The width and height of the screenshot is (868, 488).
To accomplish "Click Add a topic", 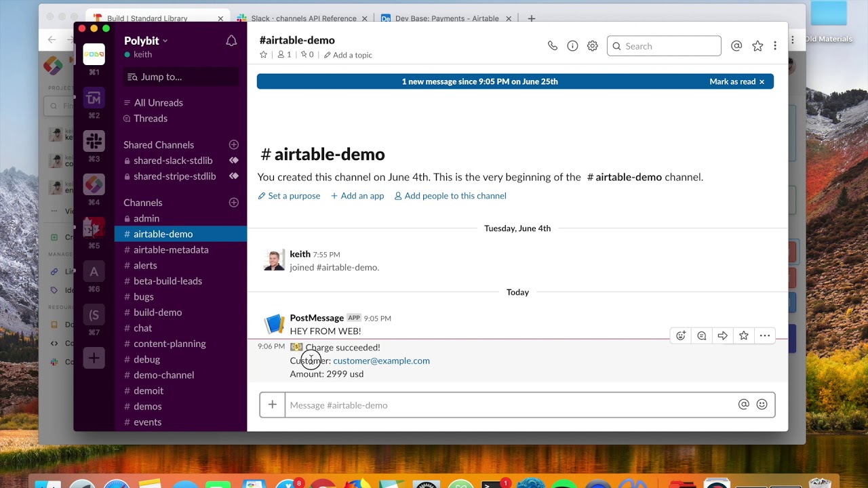I will click(x=348, y=55).
